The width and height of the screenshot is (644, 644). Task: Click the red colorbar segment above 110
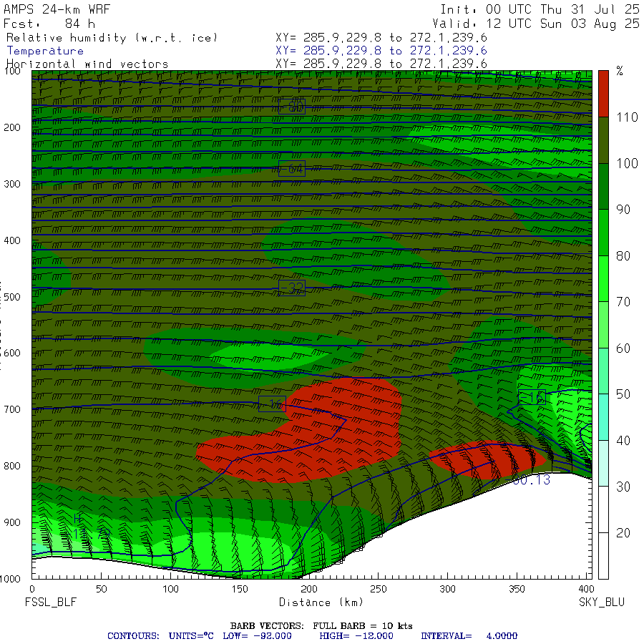pos(603,94)
